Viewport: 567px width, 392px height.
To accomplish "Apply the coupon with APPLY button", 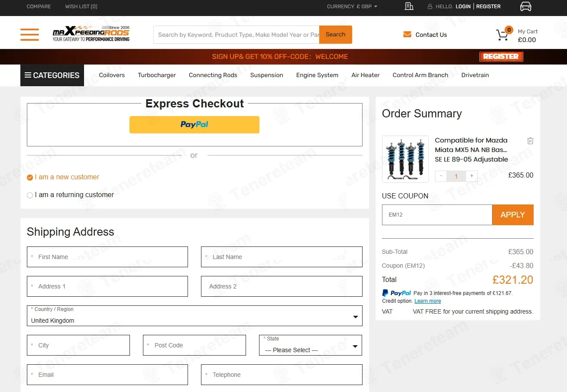I will click(513, 215).
